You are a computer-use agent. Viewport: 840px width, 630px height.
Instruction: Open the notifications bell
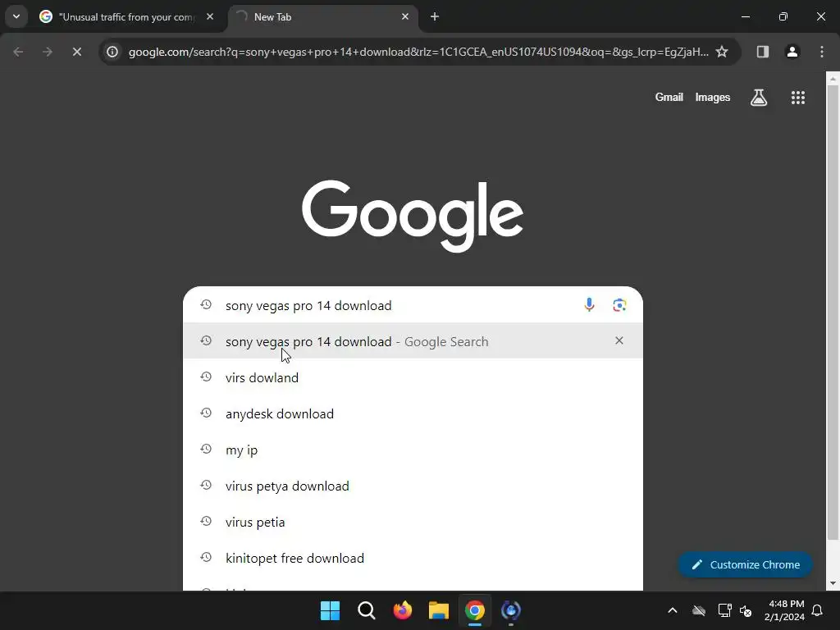pos(818,610)
